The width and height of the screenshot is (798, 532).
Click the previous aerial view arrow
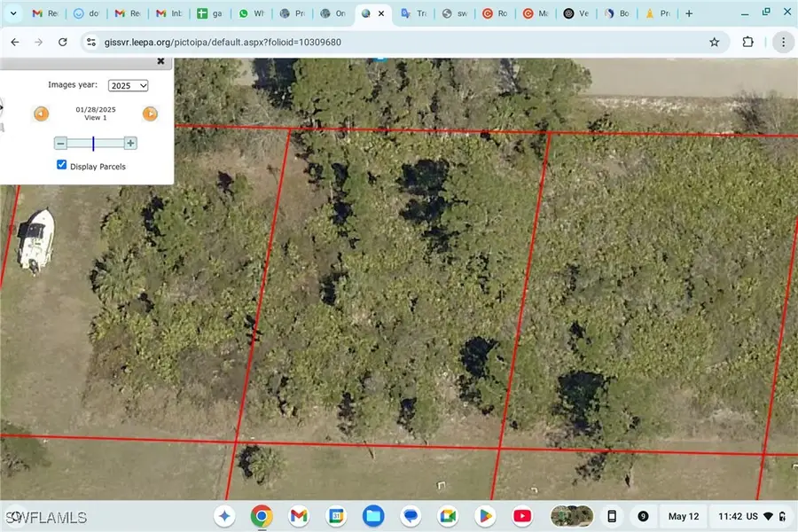click(41, 113)
